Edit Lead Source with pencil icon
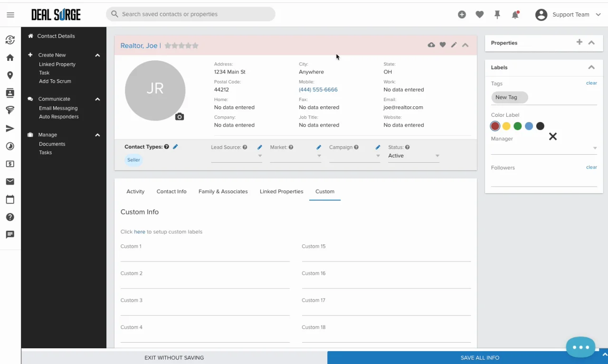The image size is (608, 364). 259,148
